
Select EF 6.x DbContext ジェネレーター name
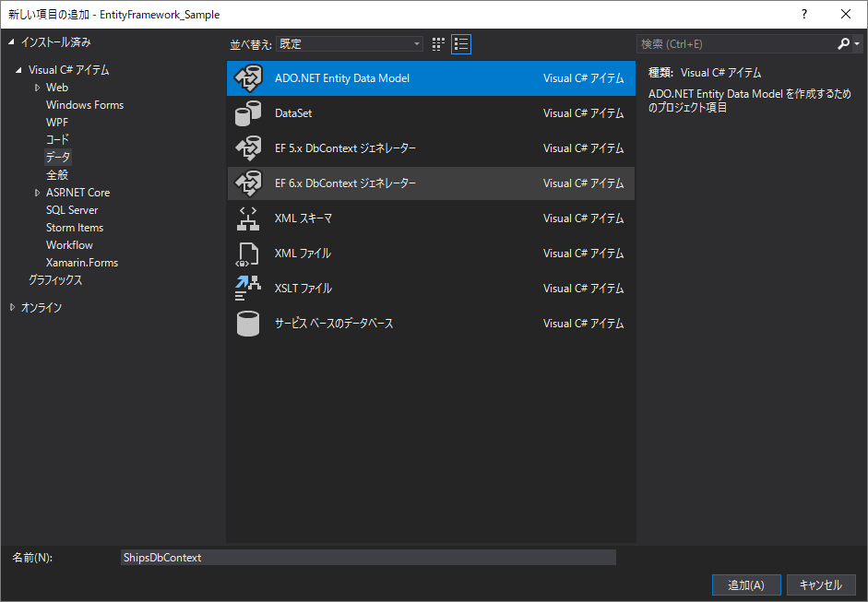click(x=345, y=183)
